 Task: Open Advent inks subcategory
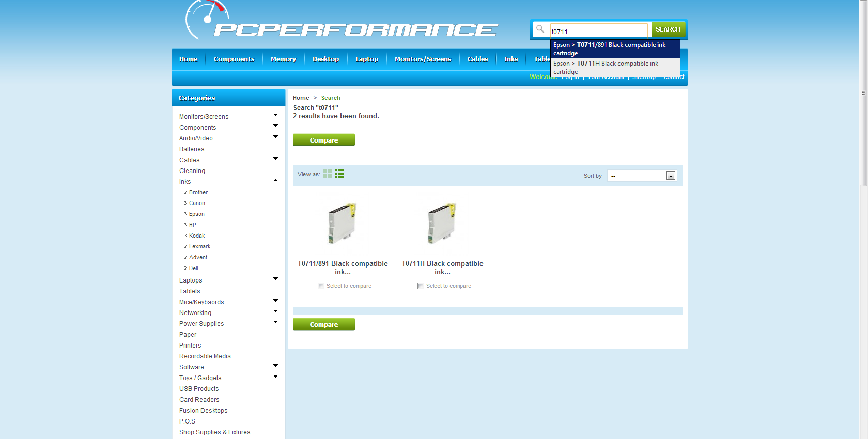pyautogui.click(x=198, y=257)
